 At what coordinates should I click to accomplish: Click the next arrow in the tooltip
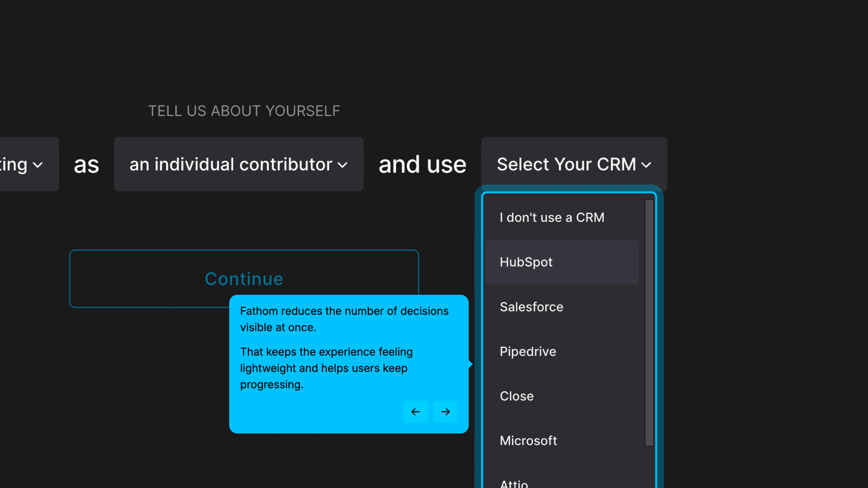(x=445, y=411)
